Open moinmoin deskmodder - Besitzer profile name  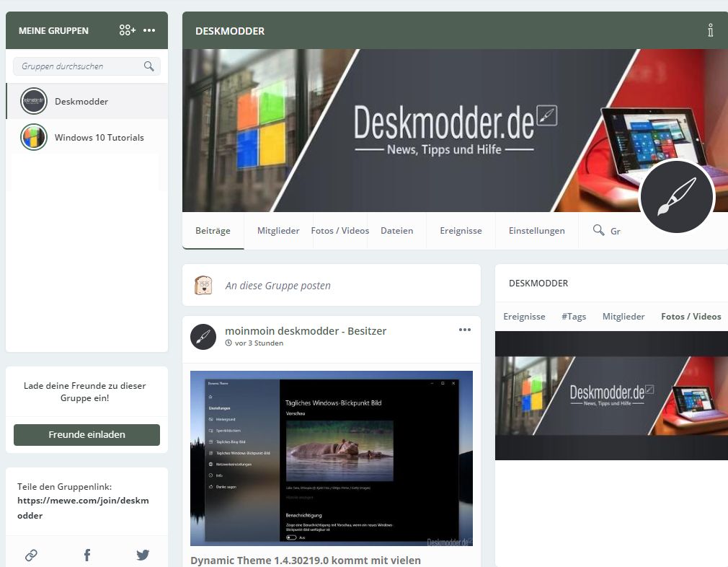pyautogui.click(x=306, y=331)
